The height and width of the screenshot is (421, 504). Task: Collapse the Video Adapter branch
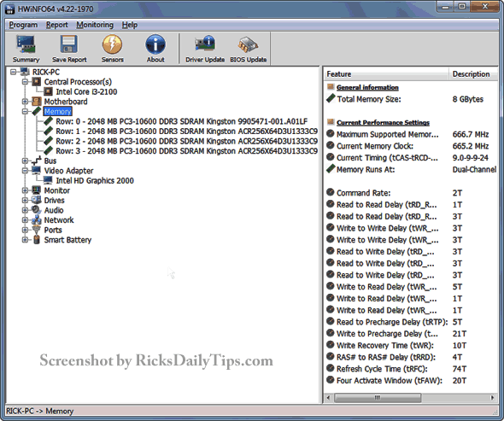[x=25, y=170]
